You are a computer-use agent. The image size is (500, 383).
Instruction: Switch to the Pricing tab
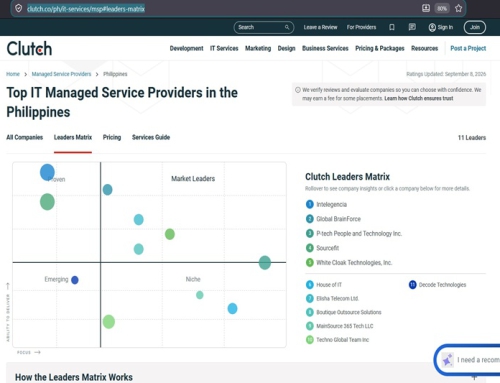pos(112,137)
